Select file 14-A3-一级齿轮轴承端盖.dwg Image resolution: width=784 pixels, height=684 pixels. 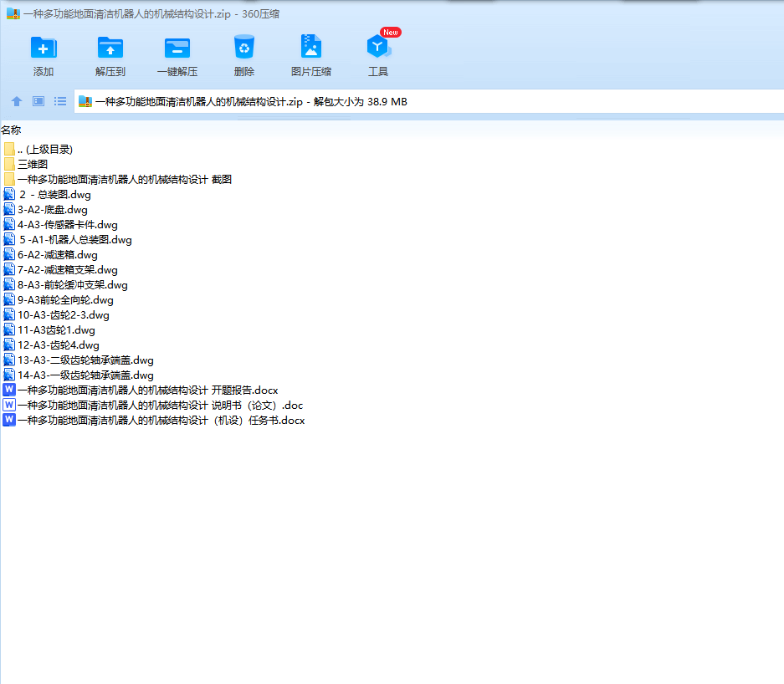pyautogui.click(x=85, y=375)
